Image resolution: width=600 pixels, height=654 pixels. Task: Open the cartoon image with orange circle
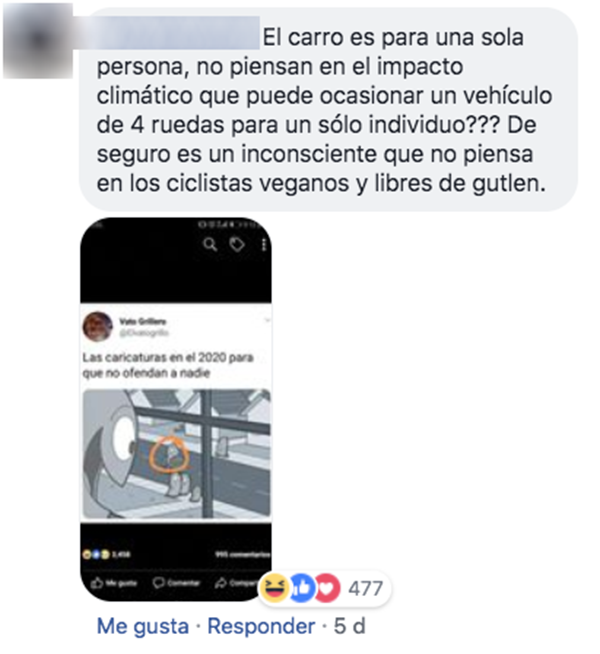pyautogui.click(x=176, y=454)
